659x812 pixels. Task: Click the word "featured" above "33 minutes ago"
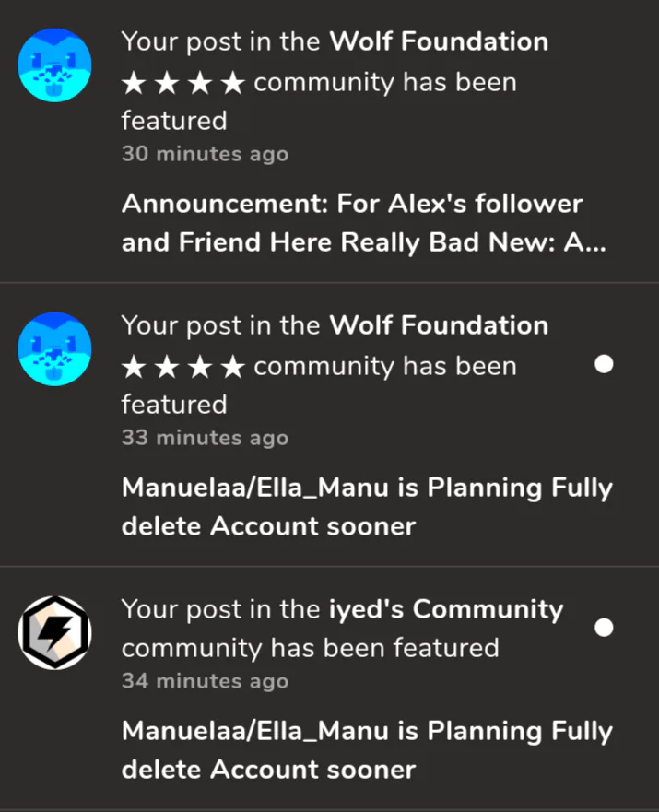(174, 405)
